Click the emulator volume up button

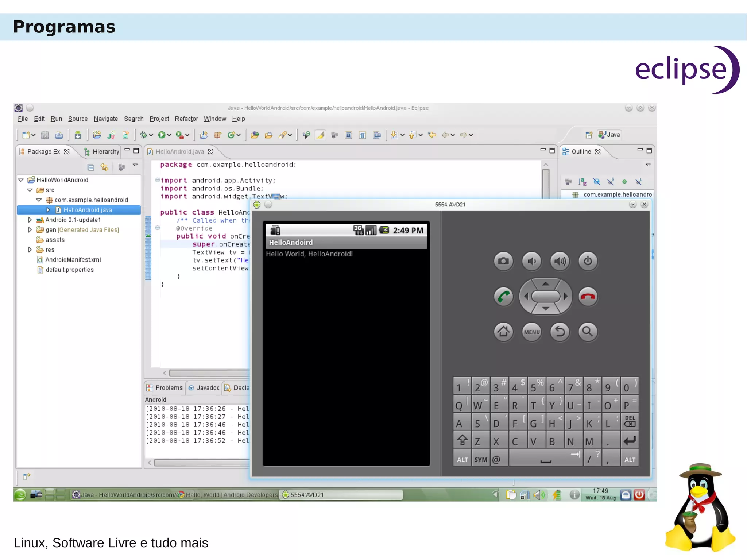(560, 261)
